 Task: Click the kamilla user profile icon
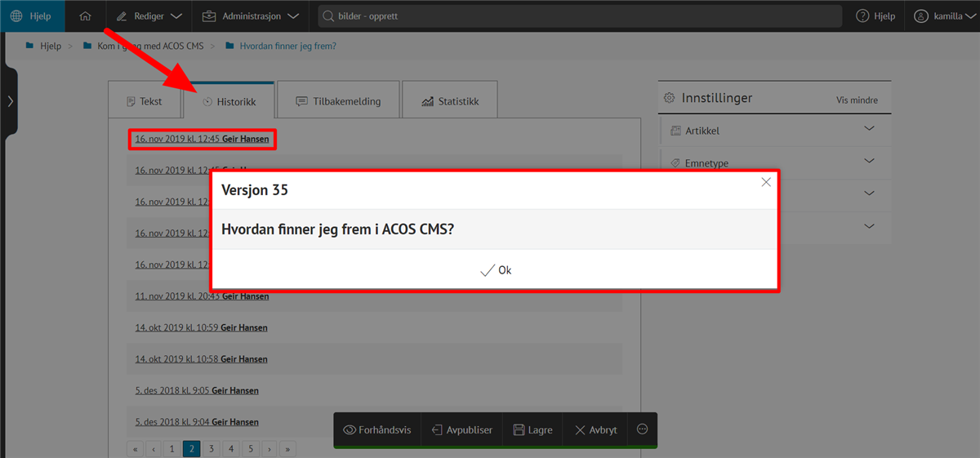coord(921,16)
